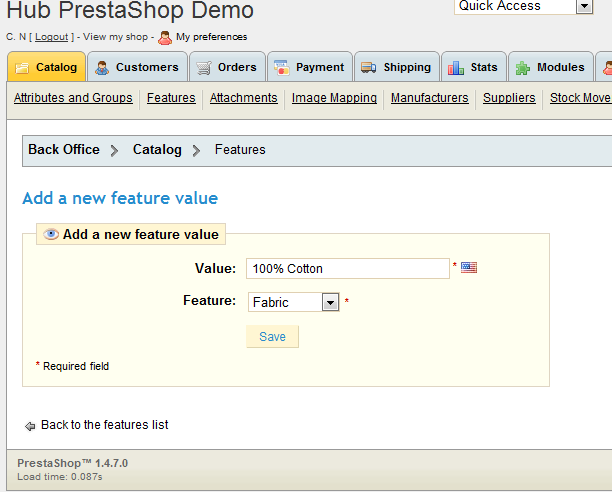Click the eye icon in form header

point(51,234)
